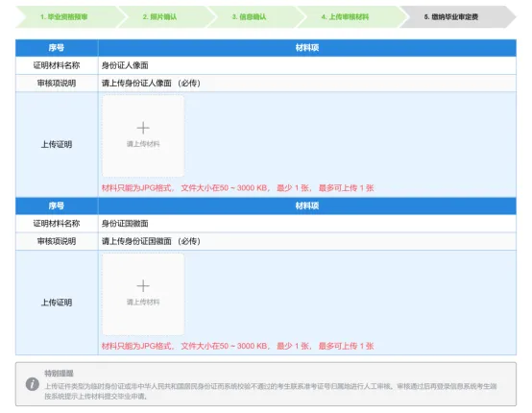Click the info icon beside 特别提醒
Image resolution: width=532 pixels, height=413 pixels.
click(33, 384)
